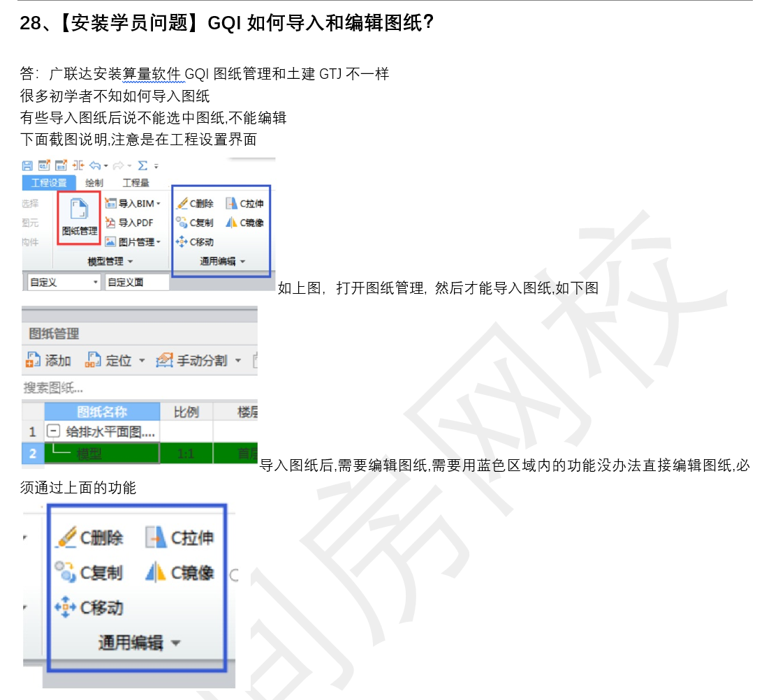This screenshot has height=700, width=778.
Task: Click the grayed Redo arrow icon
Action: pyautogui.click(x=119, y=165)
